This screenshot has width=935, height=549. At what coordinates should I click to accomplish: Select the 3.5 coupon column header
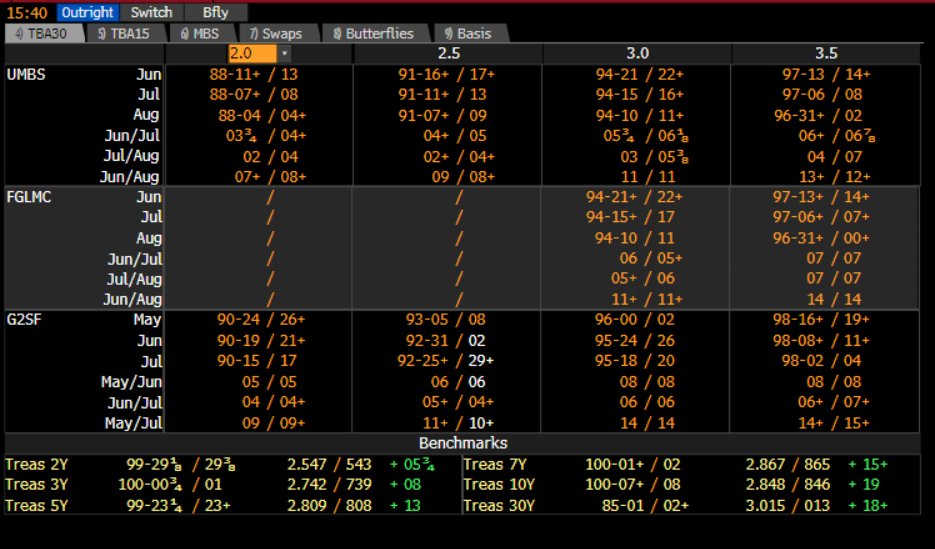tap(826, 54)
